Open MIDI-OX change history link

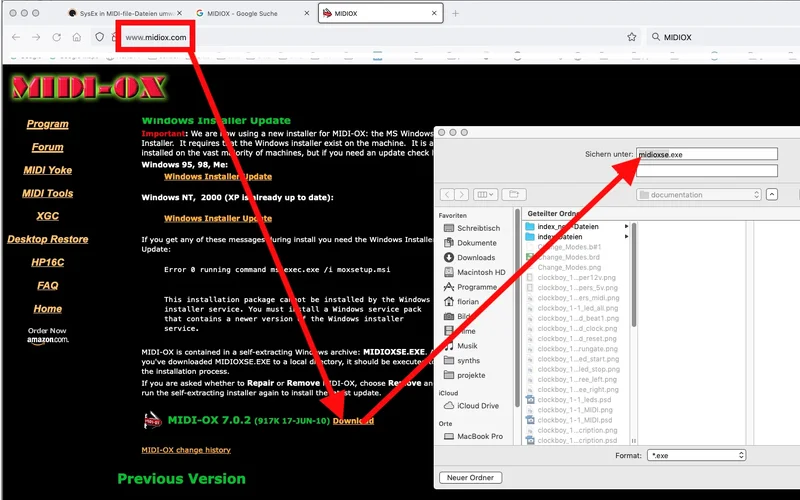click(186, 450)
